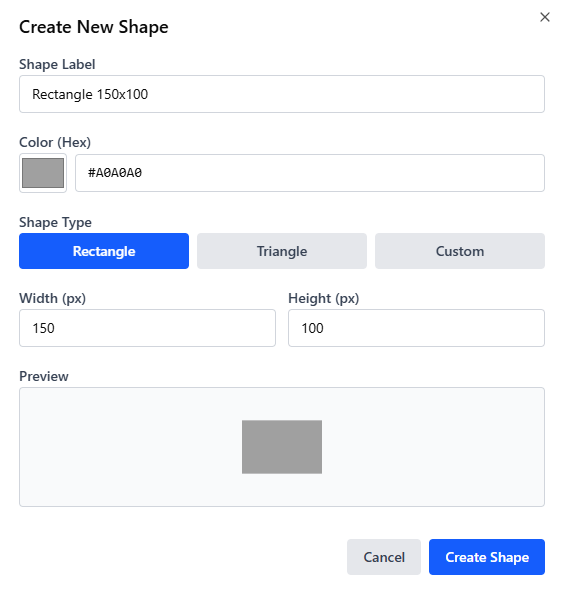
Task: Select the Rectangle shape type
Action: pos(104,251)
